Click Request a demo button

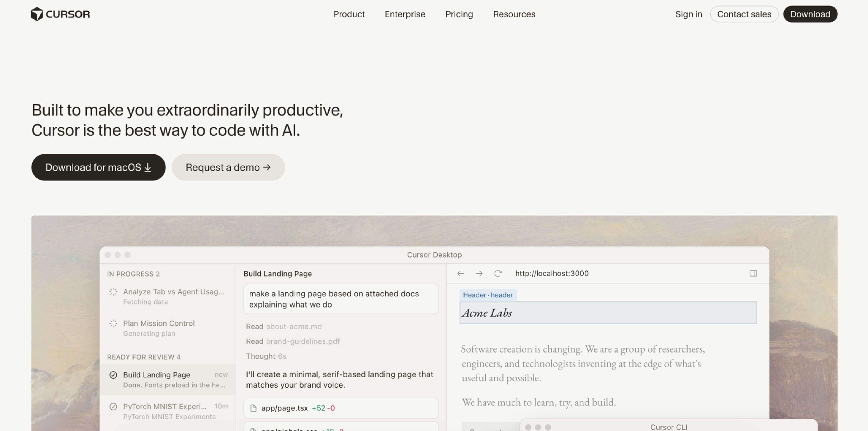[x=228, y=167]
